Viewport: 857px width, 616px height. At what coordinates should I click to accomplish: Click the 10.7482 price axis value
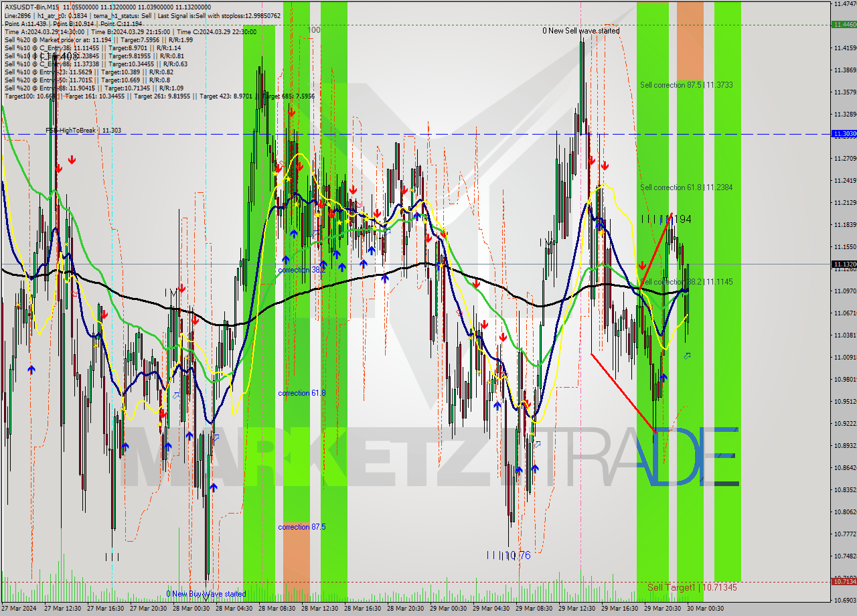click(846, 556)
